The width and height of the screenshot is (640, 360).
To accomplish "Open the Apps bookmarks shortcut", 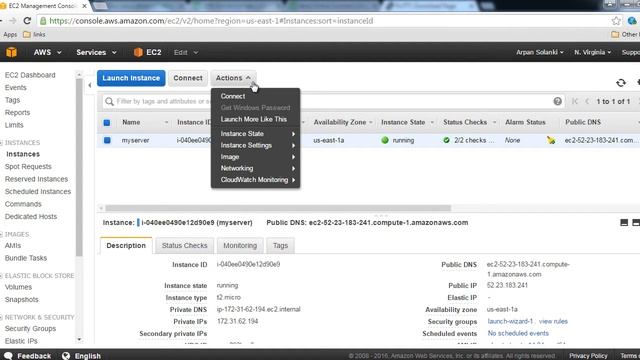I will (10, 35).
